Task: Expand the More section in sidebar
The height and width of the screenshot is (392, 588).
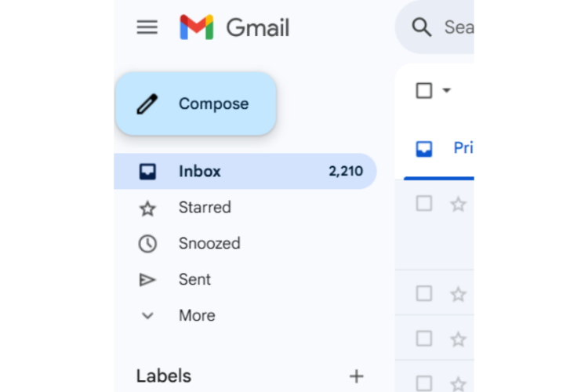Action: point(196,315)
